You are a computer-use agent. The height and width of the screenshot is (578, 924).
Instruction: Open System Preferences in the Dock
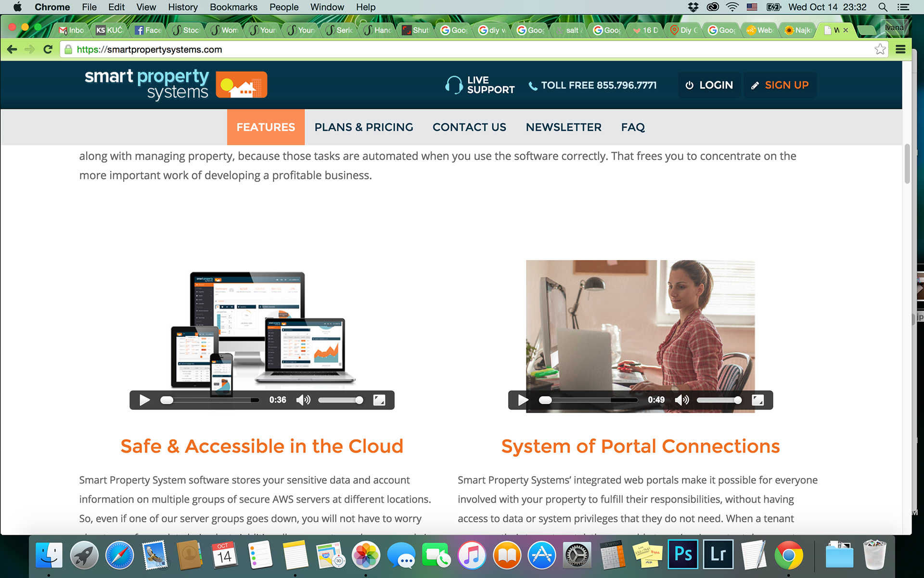pyautogui.click(x=577, y=555)
